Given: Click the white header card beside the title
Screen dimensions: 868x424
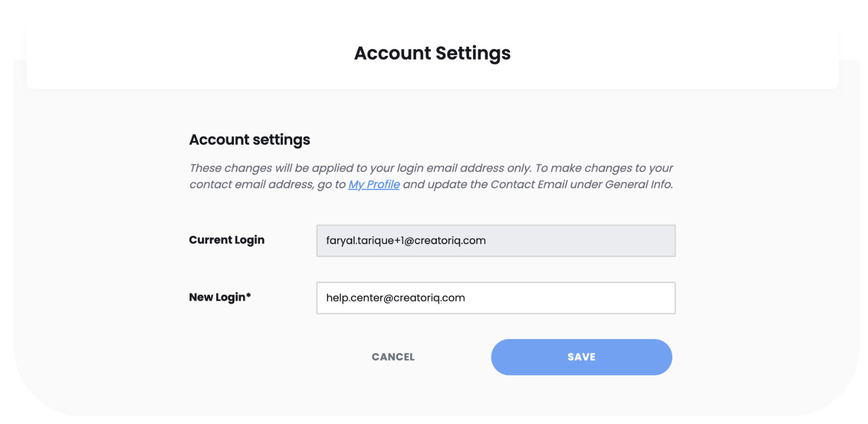Looking at the screenshot, I should click(x=189, y=53).
